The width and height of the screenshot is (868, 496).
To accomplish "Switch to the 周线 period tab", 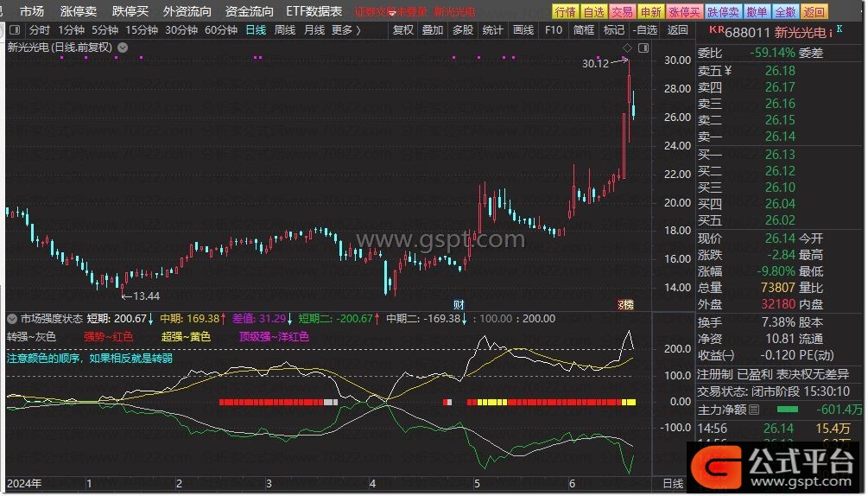I will pos(285,30).
